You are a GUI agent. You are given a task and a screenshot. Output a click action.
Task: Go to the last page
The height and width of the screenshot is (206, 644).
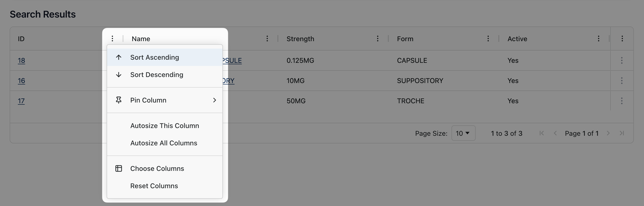[x=622, y=133]
